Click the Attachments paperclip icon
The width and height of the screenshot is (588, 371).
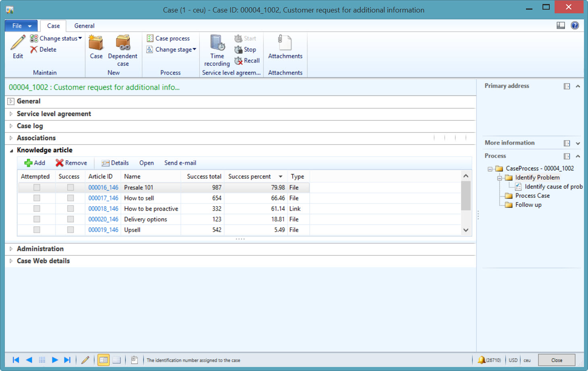(x=285, y=43)
